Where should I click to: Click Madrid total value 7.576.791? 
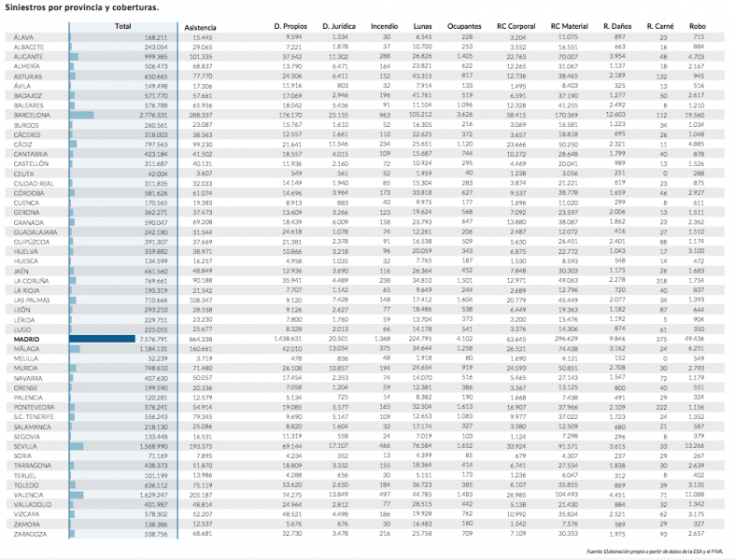click(x=153, y=340)
